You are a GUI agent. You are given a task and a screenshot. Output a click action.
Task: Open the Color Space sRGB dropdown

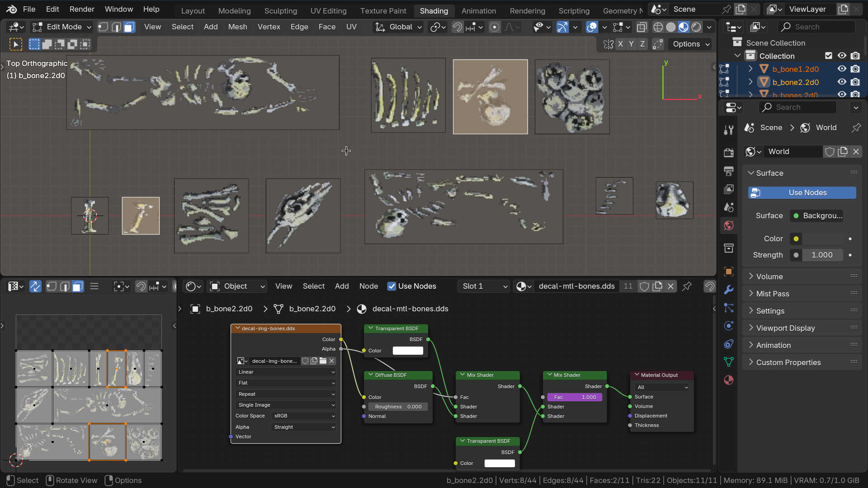click(x=304, y=416)
